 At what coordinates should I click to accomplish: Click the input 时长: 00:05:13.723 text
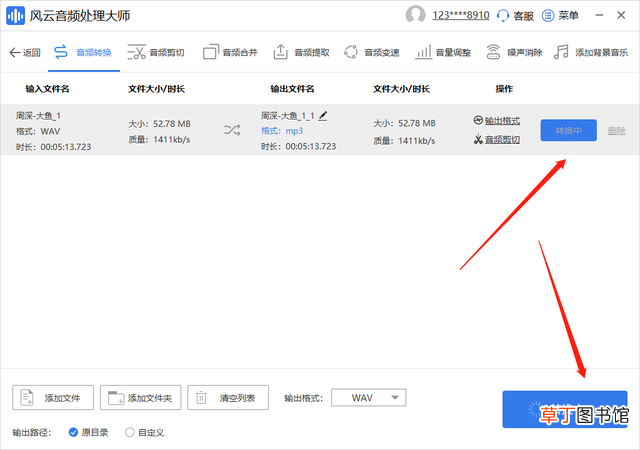tap(53, 147)
